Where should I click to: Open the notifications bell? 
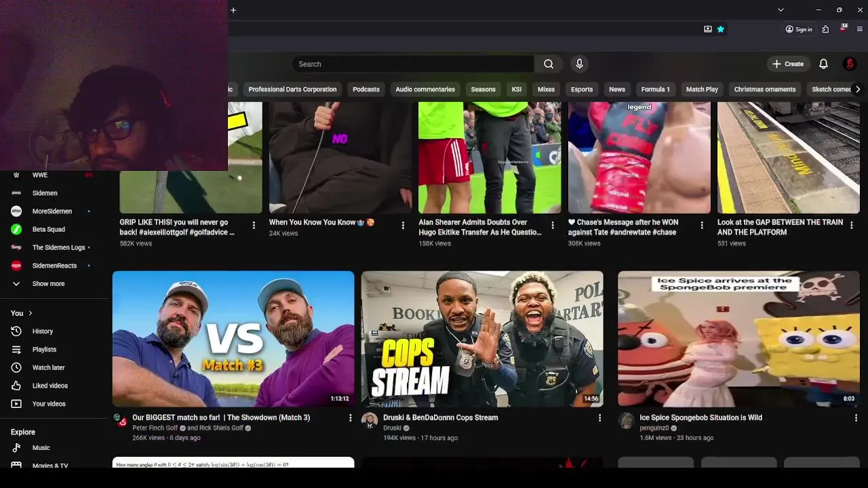coord(823,64)
